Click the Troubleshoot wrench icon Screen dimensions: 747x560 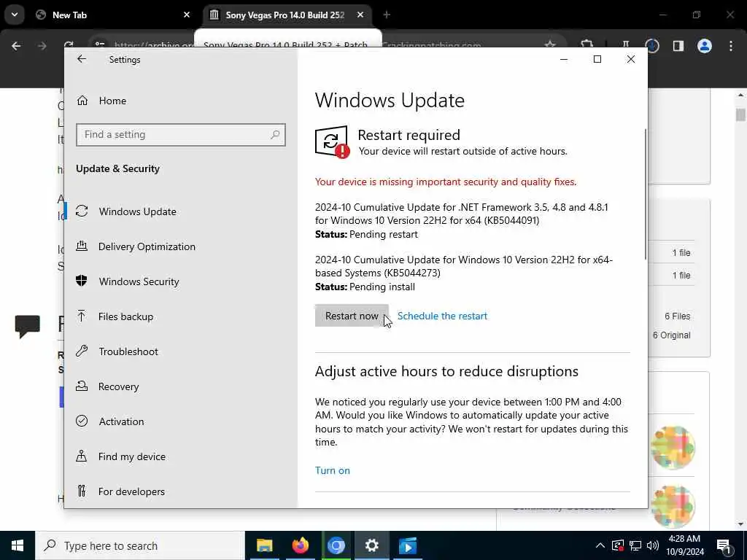(82, 351)
